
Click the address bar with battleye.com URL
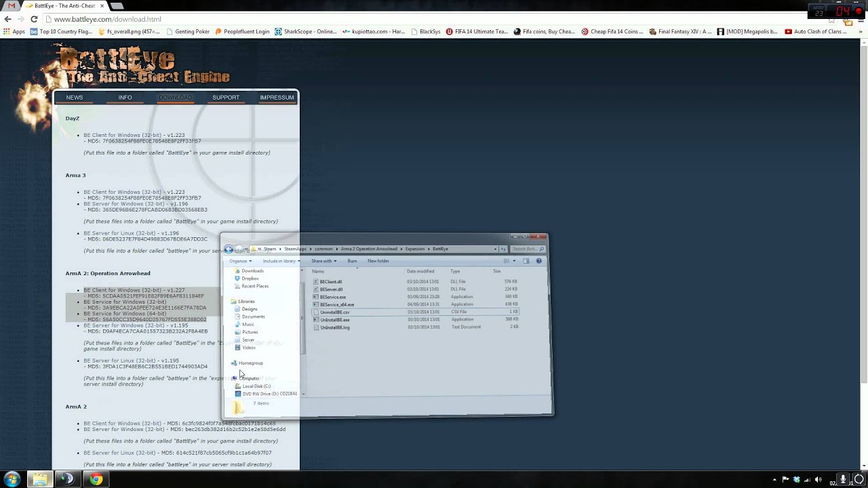point(434,19)
